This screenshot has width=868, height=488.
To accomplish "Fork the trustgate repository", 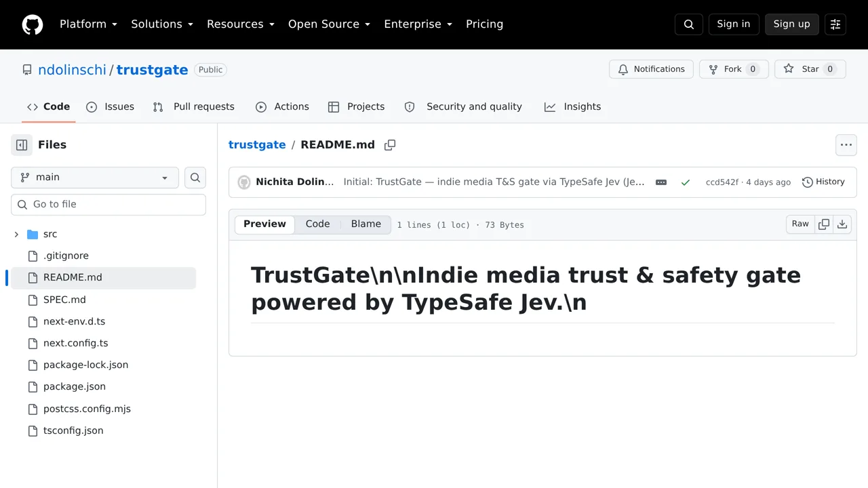I will 734,69.
